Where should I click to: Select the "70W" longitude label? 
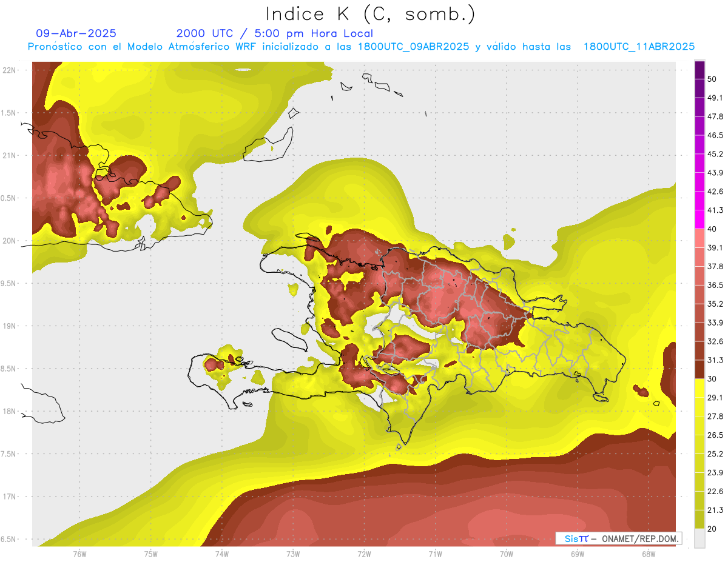tap(507, 554)
